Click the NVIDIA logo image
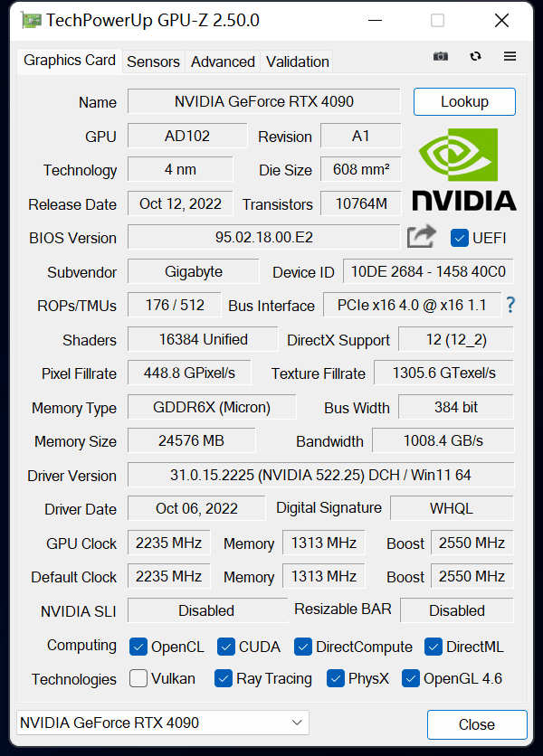 (x=464, y=169)
